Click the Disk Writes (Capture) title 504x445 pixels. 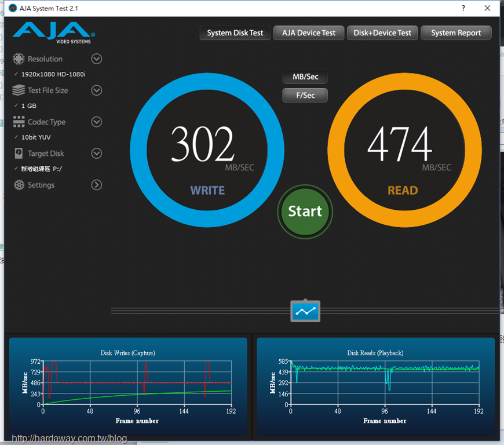(x=128, y=353)
